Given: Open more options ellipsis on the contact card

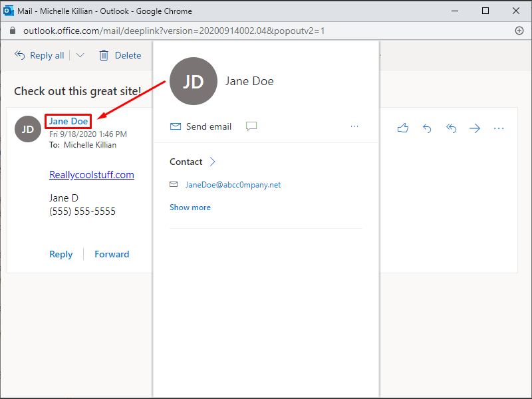Looking at the screenshot, I should pyautogui.click(x=354, y=126).
